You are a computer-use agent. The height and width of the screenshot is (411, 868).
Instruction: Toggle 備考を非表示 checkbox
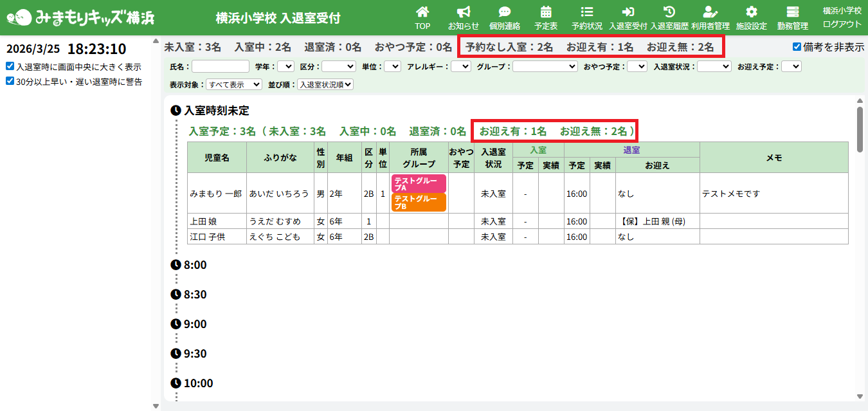(x=797, y=47)
